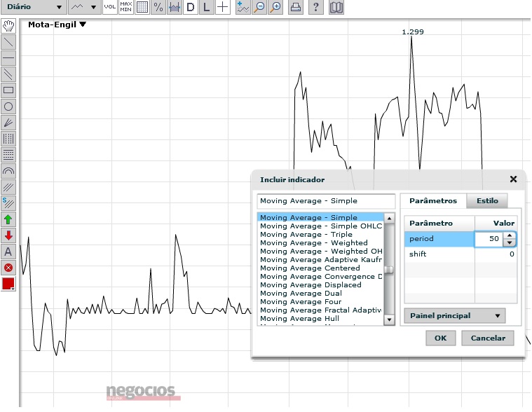The width and height of the screenshot is (532, 412).
Task: Select the parallel lines channel tool
Action: pos(8,74)
